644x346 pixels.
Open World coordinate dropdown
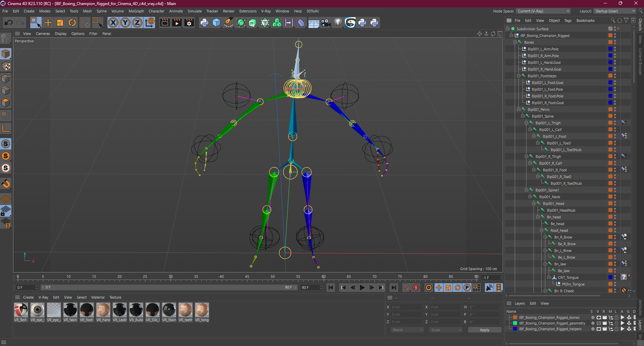(x=407, y=330)
